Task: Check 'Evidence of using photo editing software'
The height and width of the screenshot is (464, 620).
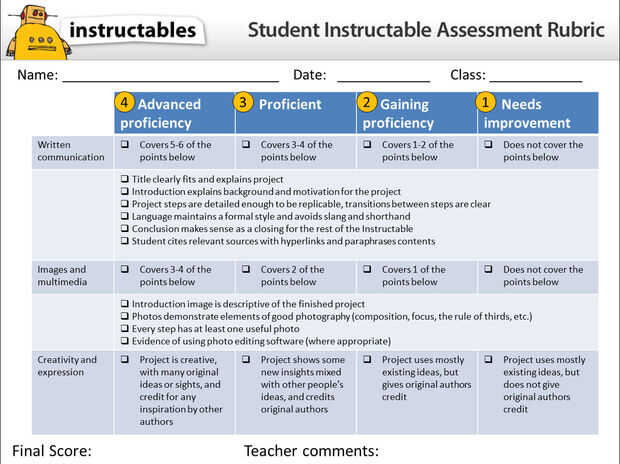Action: pos(123,340)
